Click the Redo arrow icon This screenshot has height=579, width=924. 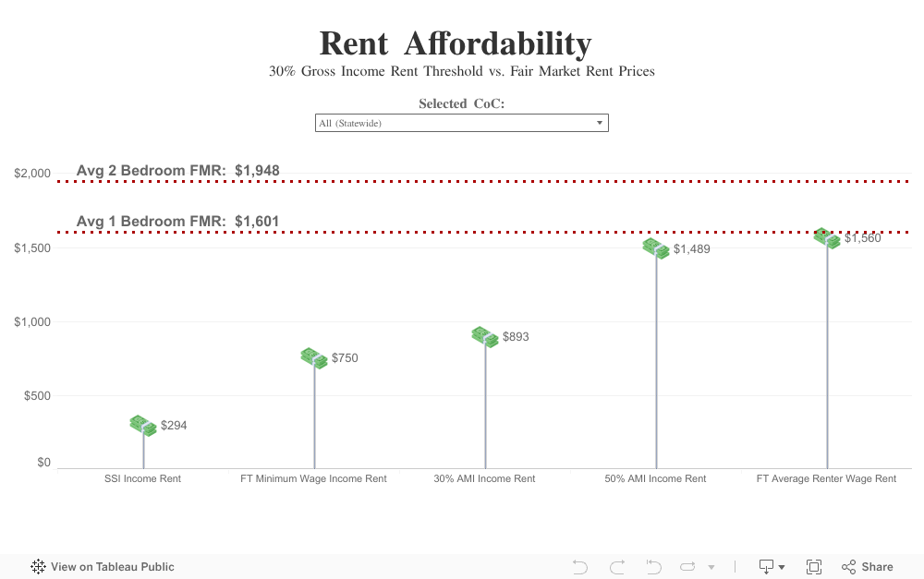(617, 567)
